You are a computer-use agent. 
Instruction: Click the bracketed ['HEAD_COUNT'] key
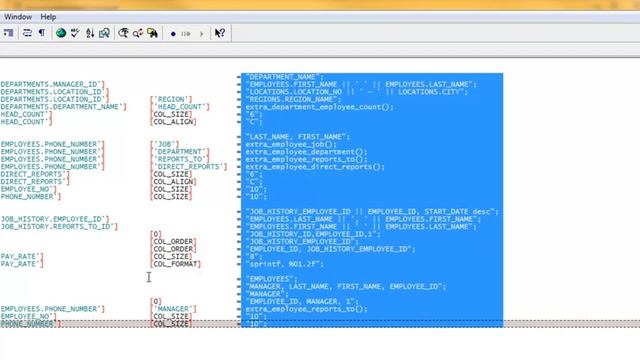coord(180,107)
